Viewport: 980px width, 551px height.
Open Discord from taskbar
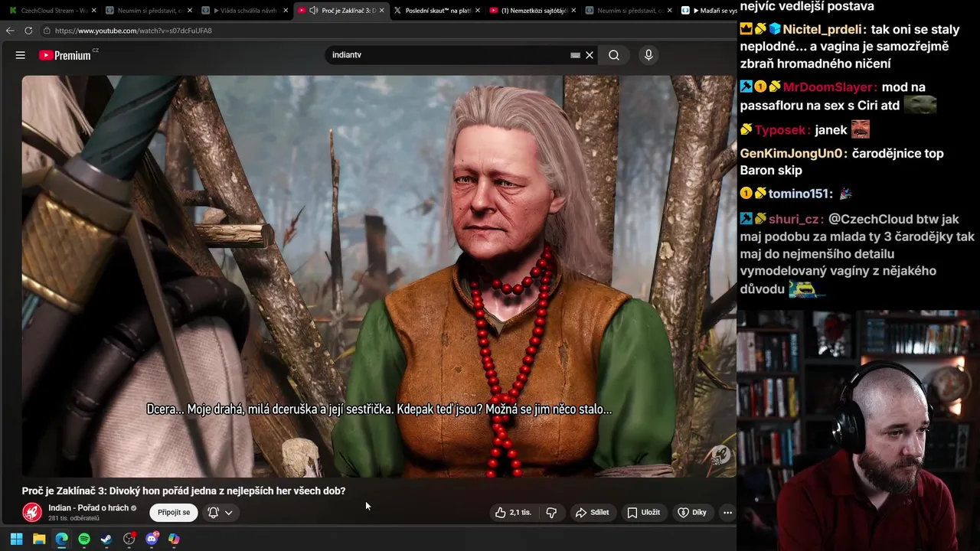pyautogui.click(x=152, y=539)
